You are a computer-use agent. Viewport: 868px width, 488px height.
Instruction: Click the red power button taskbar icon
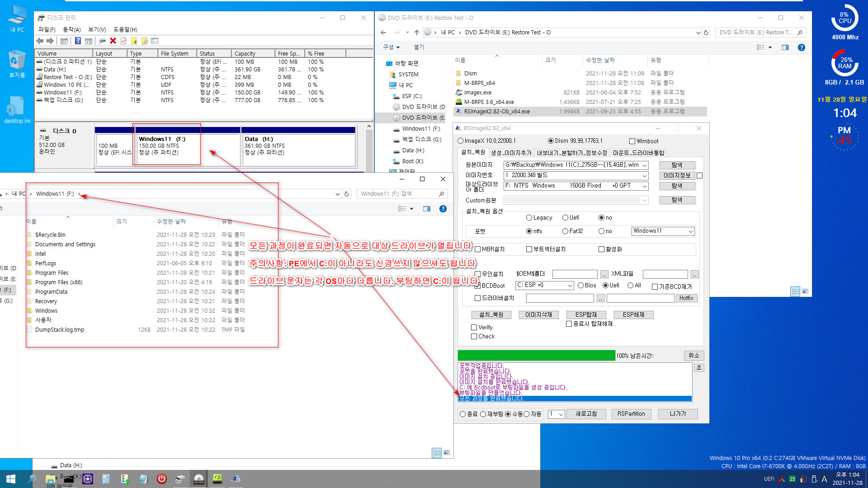(x=161, y=479)
